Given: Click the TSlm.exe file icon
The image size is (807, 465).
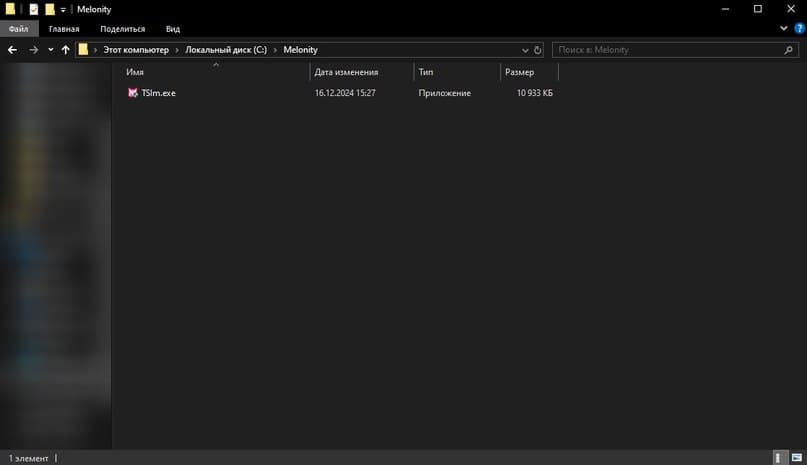Looking at the screenshot, I should click(132, 93).
